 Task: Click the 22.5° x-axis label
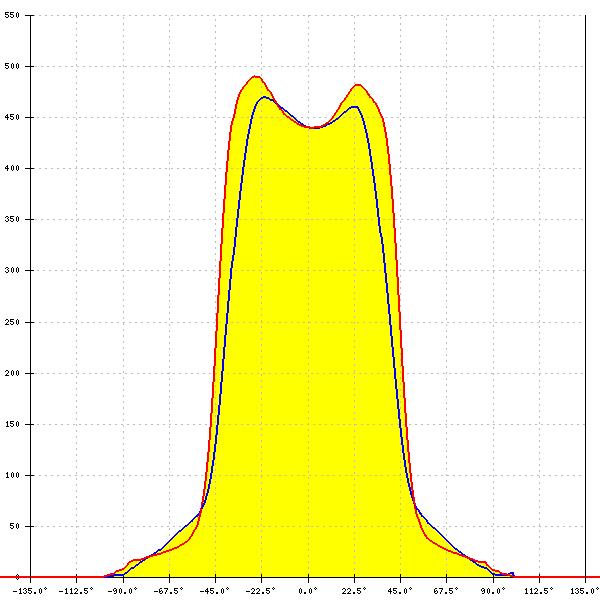[x=354, y=591]
